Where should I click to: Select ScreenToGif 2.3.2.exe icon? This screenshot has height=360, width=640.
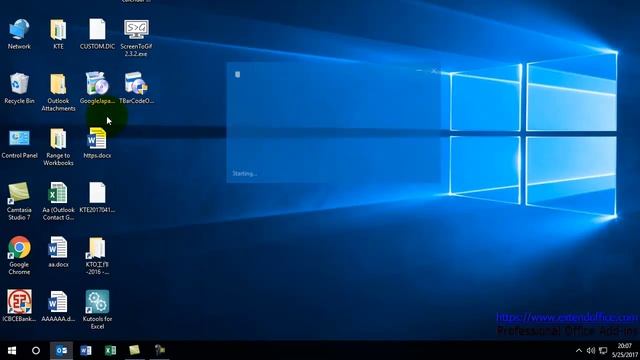[136, 38]
